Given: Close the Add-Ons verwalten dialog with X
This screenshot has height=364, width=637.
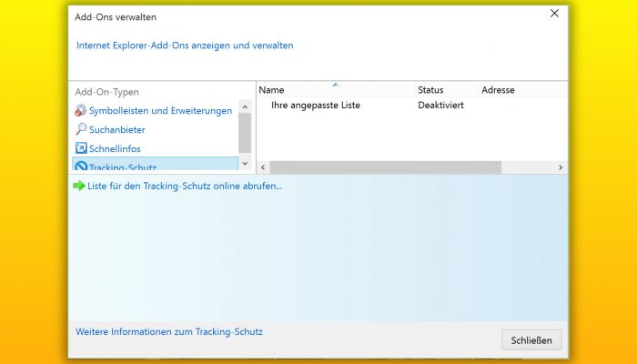Looking at the screenshot, I should coord(554,14).
